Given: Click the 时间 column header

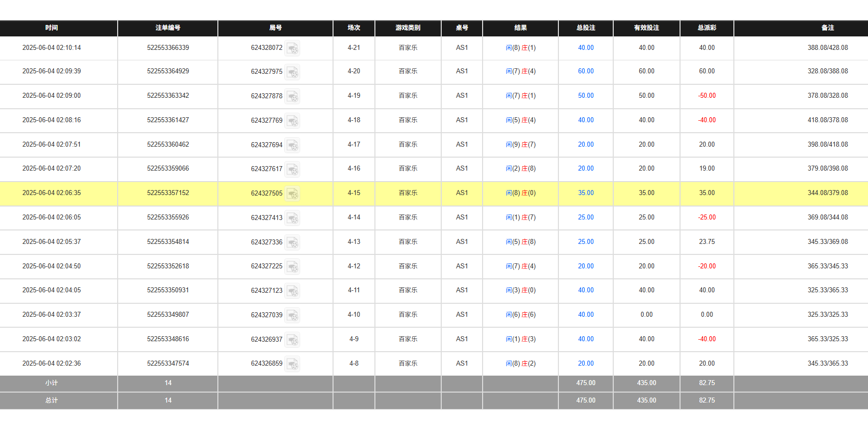Looking at the screenshot, I should [x=51, y=28].
